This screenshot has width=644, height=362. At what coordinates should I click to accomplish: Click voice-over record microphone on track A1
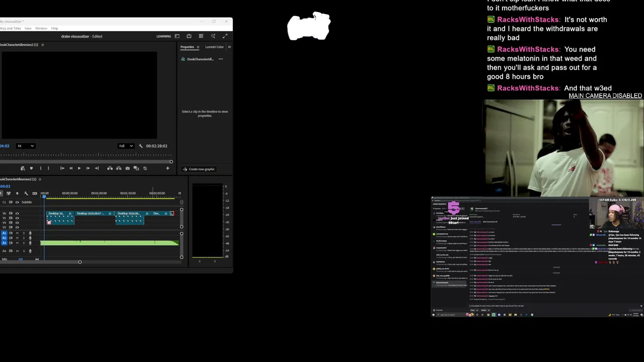[30, 233]
